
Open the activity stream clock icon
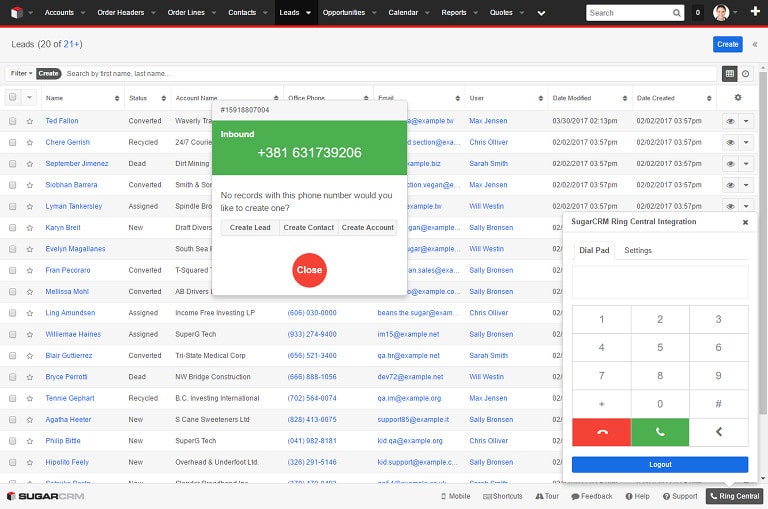[x=745, y=73]
